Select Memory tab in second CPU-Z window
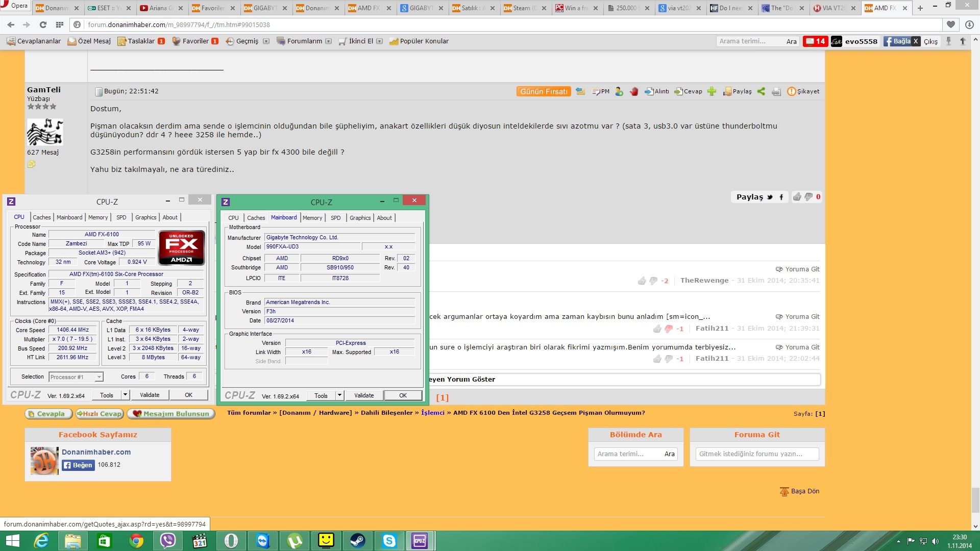980x551 pixels. point(312,217)
